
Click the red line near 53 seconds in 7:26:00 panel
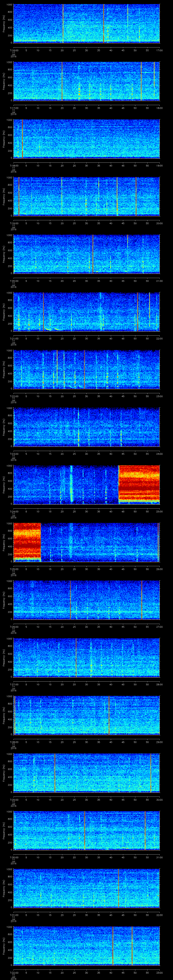[x=141, y=600]
